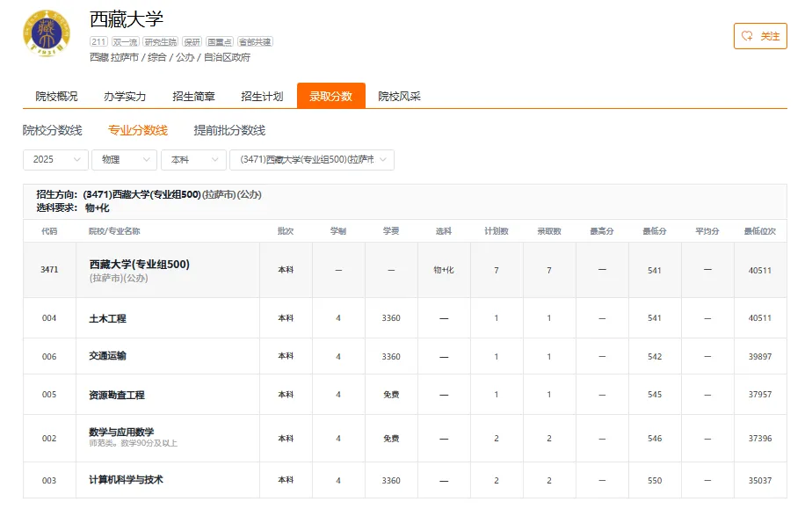Click 免费 tuition in 资源勘查工程 row
Screen dimensions: 812x509
point(391,395)
